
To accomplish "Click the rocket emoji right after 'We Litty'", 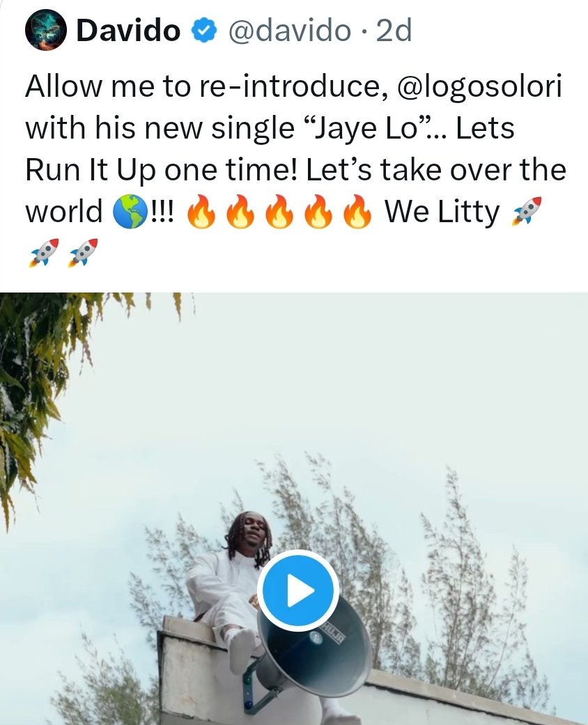I will 527,211.
